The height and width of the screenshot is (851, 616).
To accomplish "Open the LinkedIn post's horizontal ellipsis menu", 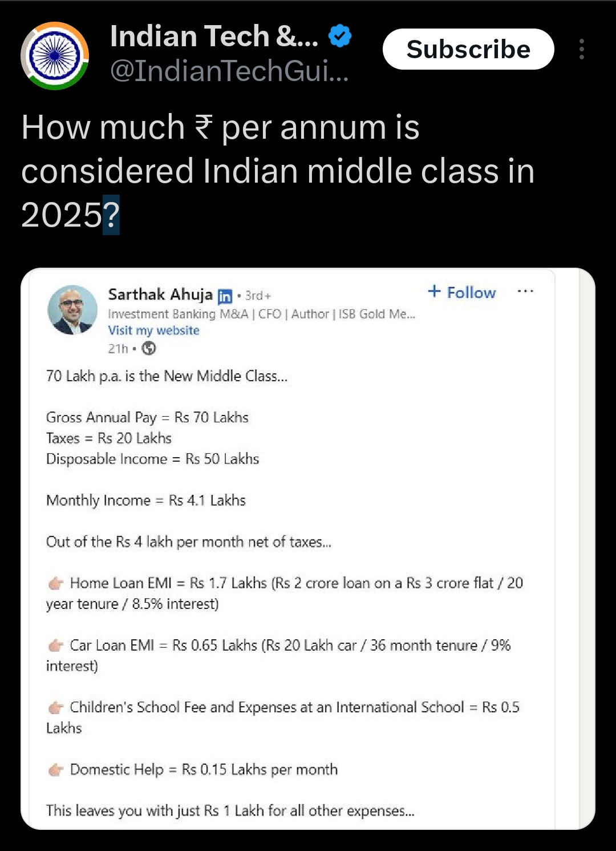I will click(525, 292).
